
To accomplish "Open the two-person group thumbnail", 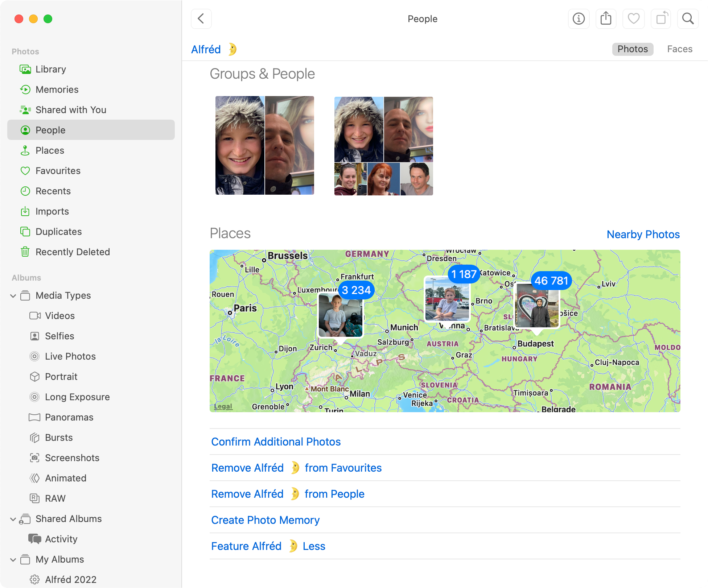I will 265,145.
